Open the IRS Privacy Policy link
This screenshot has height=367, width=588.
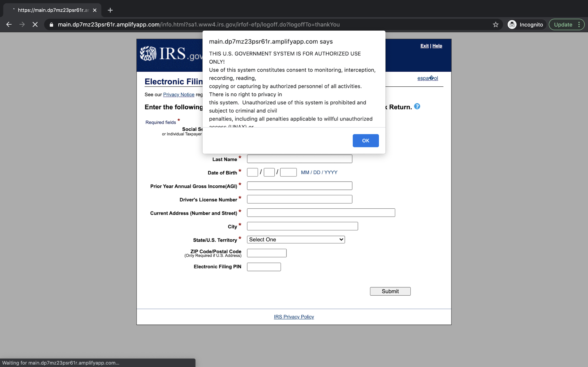pyautogui.click(x=294, y=317)
